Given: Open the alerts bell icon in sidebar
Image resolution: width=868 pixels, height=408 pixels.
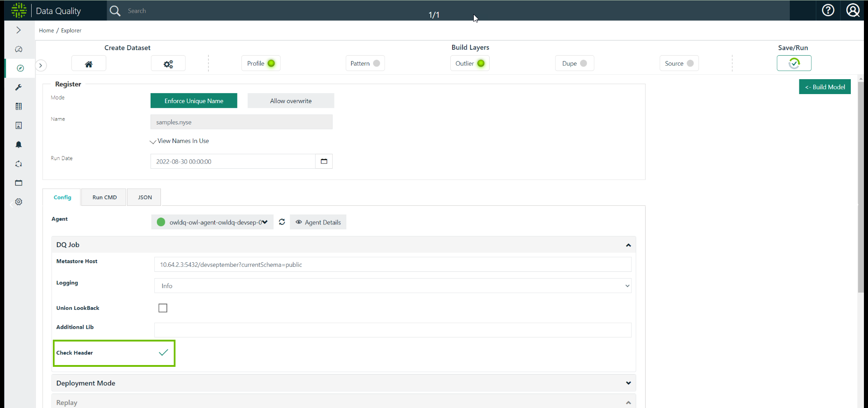Looking at the screenshot, I should pos(19,145).
